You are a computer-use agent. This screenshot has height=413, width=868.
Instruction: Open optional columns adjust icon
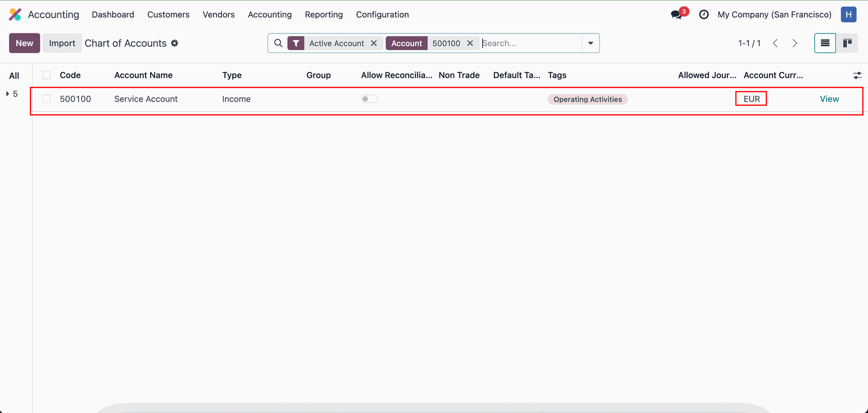pos(857,75)
